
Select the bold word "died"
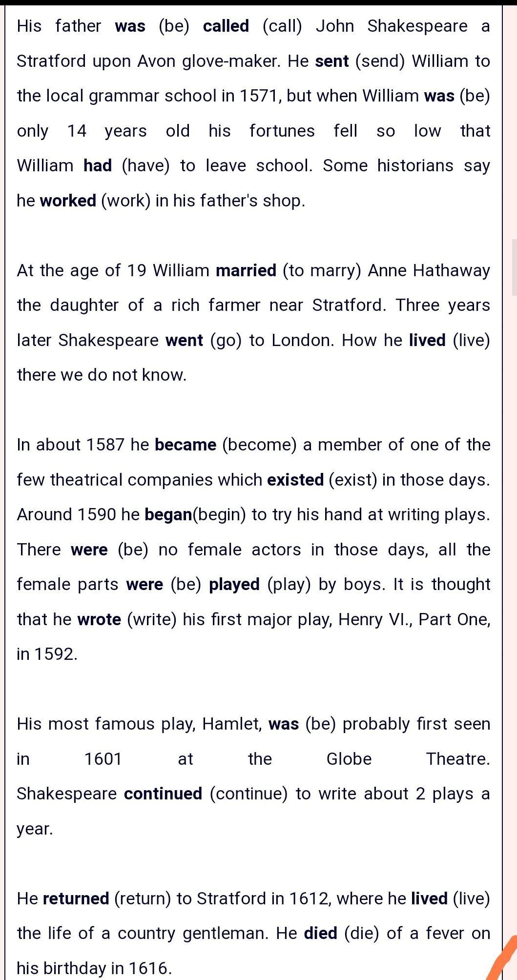click(x=320, y=934)
